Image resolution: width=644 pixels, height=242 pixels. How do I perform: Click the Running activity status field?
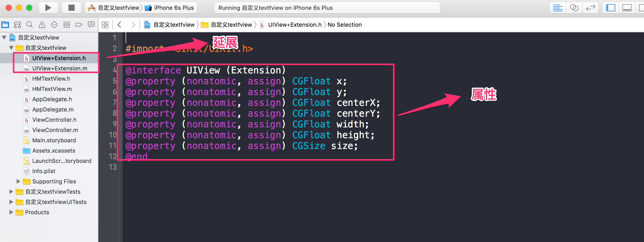click(x=327, y=8)
